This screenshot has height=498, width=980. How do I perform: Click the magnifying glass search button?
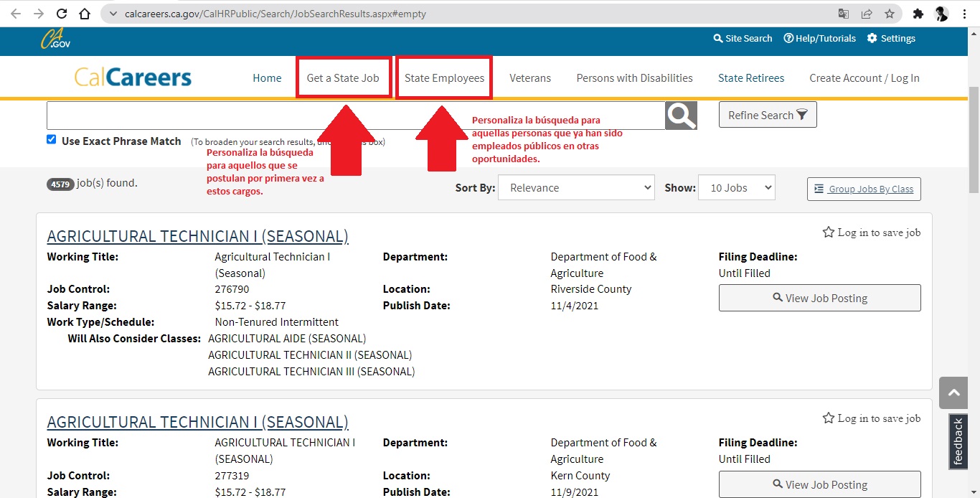pos(681,116)
